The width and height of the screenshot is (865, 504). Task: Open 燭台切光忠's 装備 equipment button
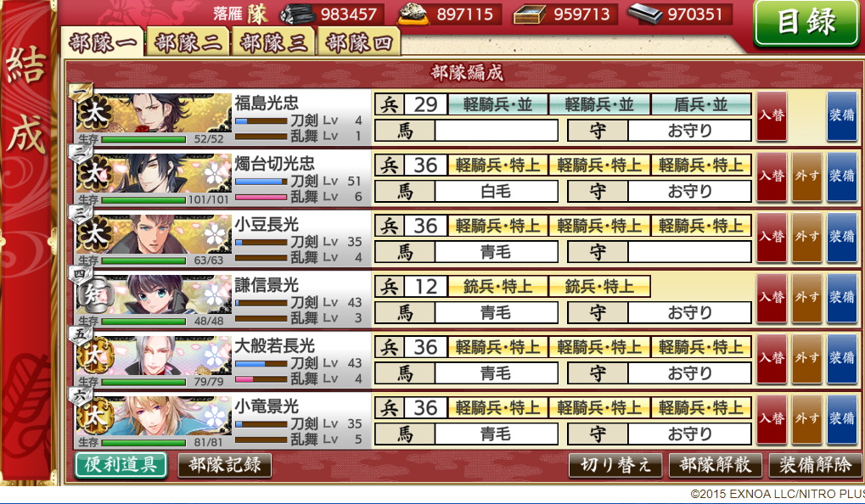[x=842, y=176]
